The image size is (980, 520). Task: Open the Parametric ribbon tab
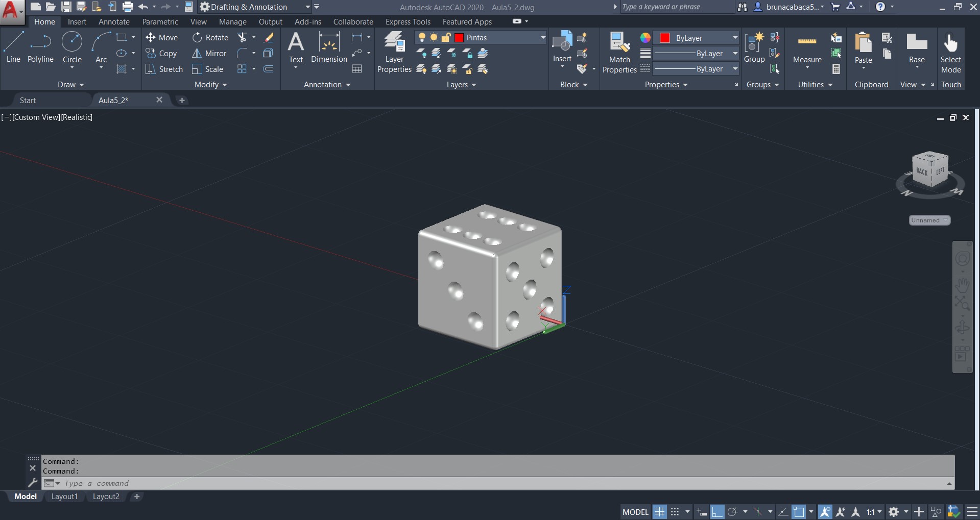(160, 22)
